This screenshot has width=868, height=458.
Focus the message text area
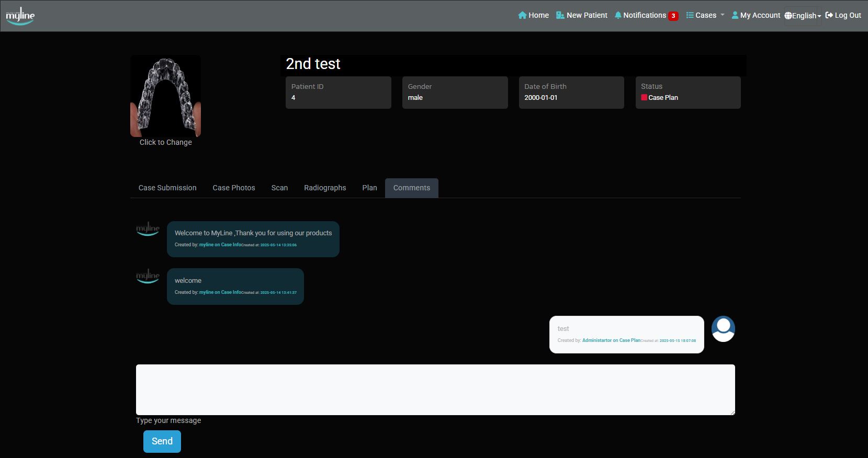[435, 390]
